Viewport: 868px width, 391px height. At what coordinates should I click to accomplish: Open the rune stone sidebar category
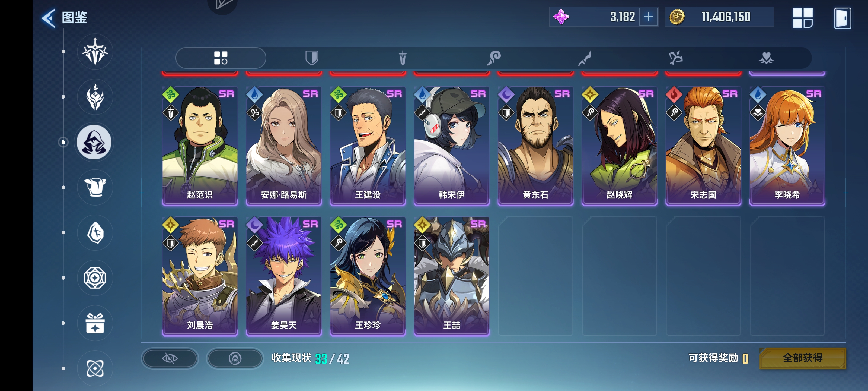point(95,232)
